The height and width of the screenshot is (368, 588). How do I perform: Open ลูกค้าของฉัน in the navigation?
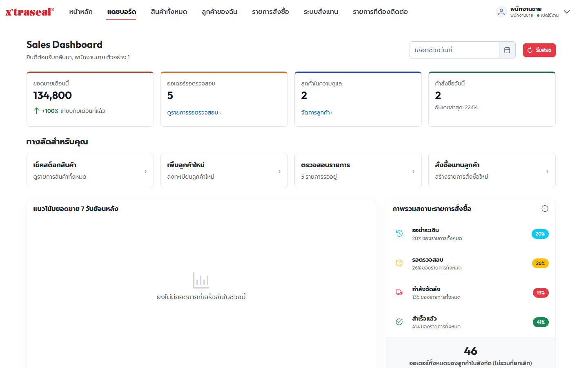(x=220, y=12)
